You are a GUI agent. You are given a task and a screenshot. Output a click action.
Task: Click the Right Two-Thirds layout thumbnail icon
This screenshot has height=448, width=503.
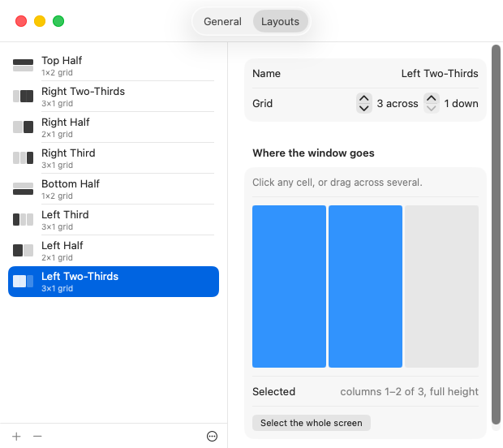click(x=23, y=97)
